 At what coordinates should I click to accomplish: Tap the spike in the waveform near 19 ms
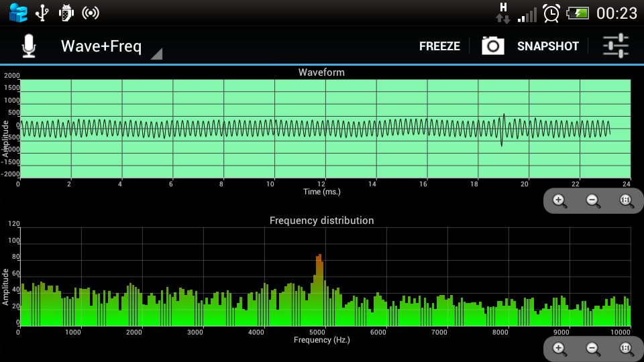[502, 129]
